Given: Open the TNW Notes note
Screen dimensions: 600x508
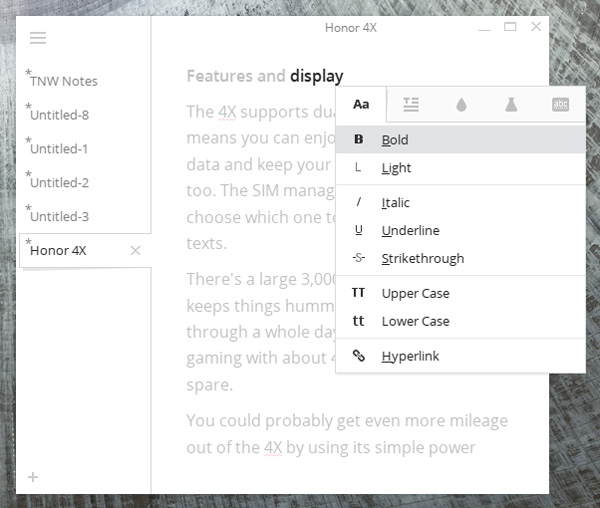Looking at the screenshot, I should point(64,81).
